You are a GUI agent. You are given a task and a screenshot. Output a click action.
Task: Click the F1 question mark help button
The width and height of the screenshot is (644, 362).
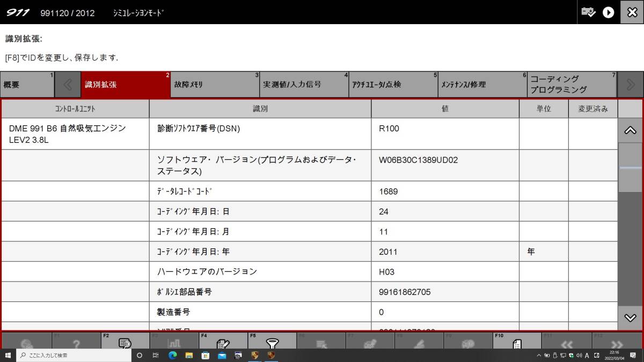coord(76,342)
